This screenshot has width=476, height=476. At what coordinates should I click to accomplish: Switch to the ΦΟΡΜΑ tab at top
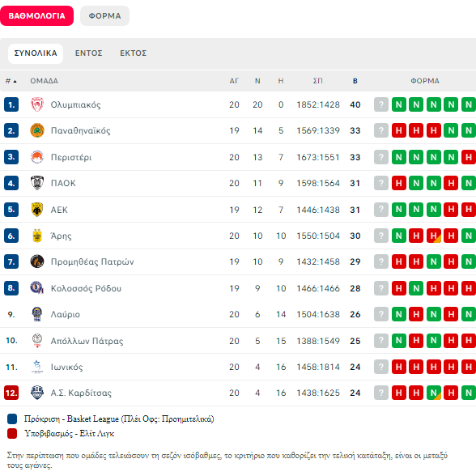(104, 16)
